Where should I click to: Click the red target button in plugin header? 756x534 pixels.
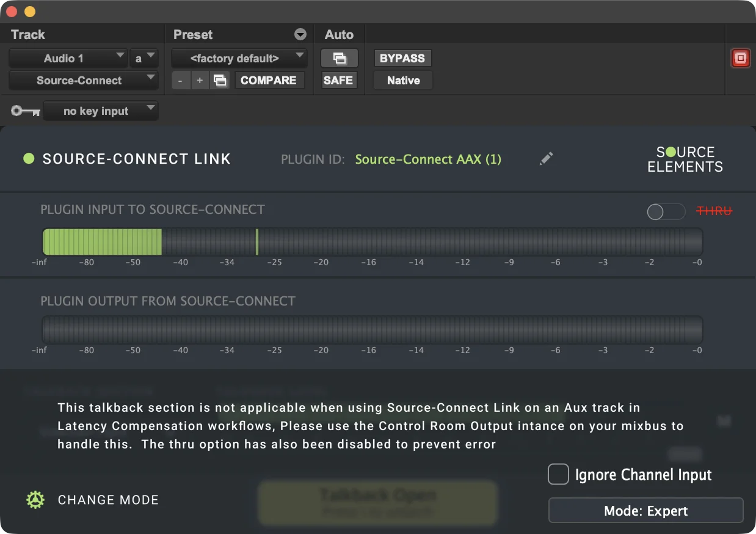click(x=740, y=59)
